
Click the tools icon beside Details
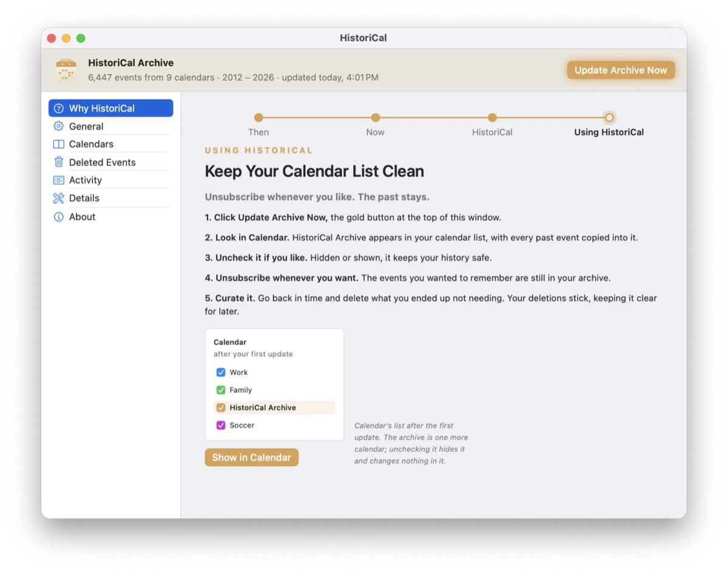(x=59, y=198)
